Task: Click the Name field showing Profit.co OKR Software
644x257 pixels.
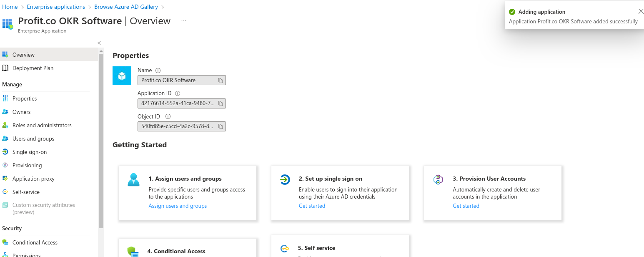Action: pos(182,80)
